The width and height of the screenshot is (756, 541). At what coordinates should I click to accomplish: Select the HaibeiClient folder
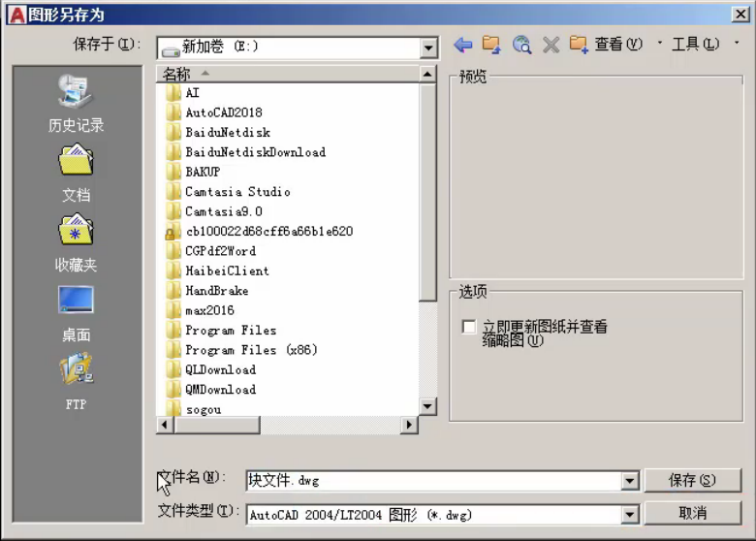(218, 270)
